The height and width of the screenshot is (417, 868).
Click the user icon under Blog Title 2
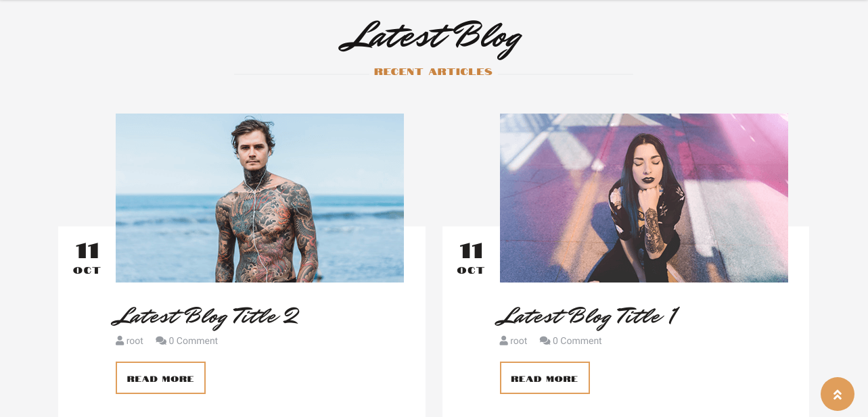pyautogui.click(x=120, y=341)
